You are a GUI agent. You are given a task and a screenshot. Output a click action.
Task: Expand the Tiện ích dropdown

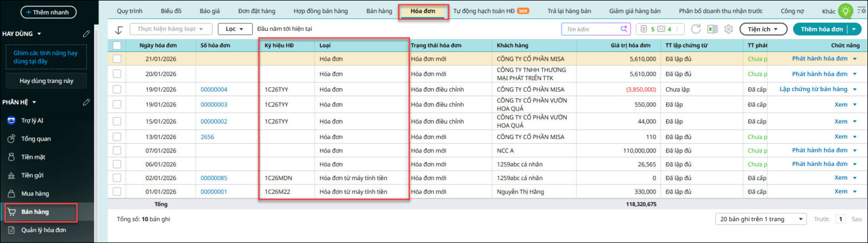pos(763,29)
